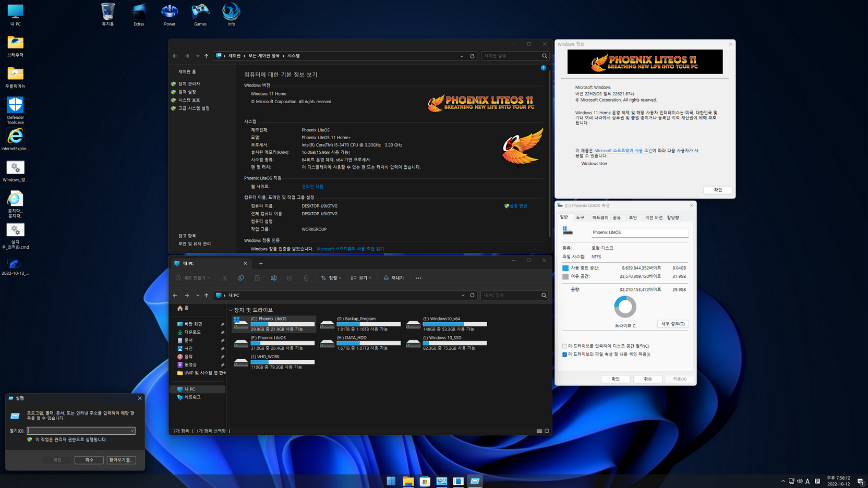Image resolution: width=868 pixels, height=488 pixels.
Task: Switch to the 하드웨어 tab
Action: 600,217
